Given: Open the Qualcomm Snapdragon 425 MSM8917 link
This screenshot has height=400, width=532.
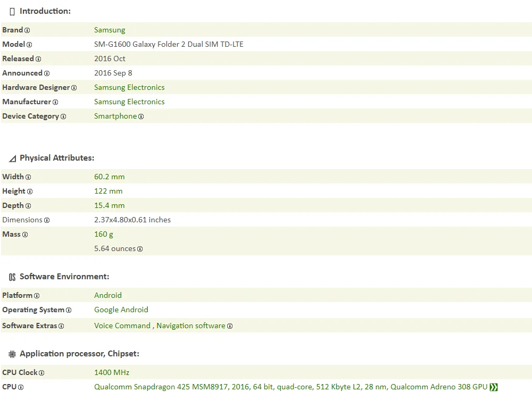Looking at the screenshot, I should 291,387.
